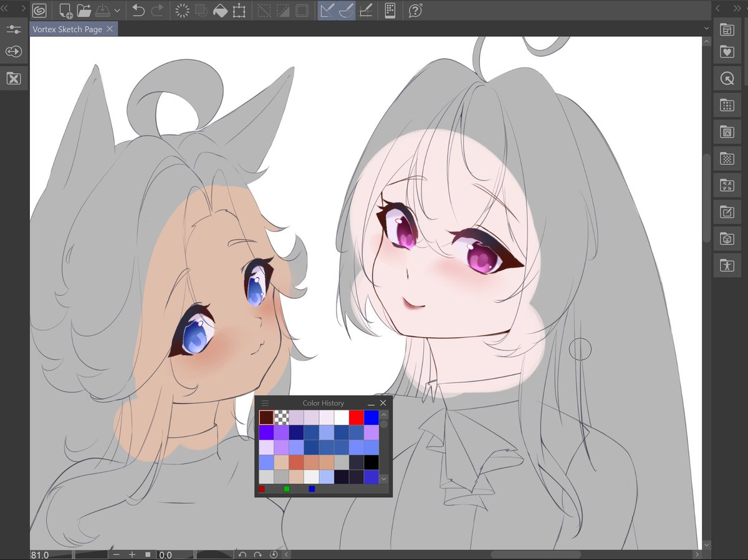Screen dimensions: 748x560
Task: Click the left sidebar X-box icon
Action: (x=14, y=78)
